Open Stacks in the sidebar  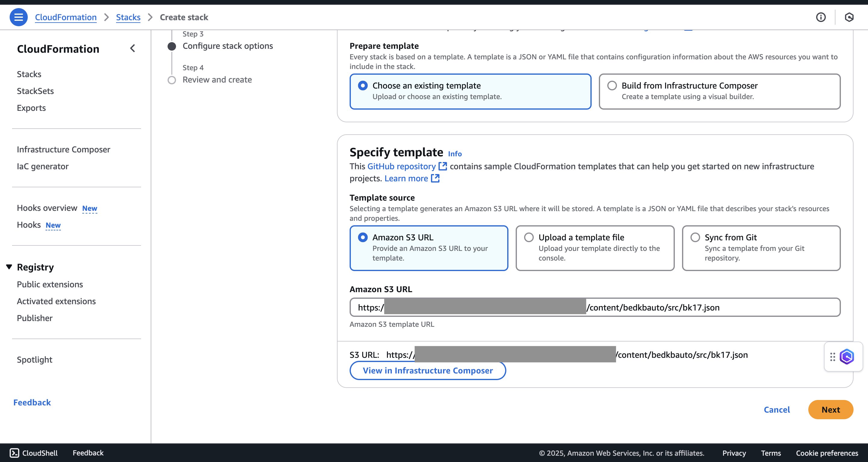pyautogui.click(x=29, y=74)
